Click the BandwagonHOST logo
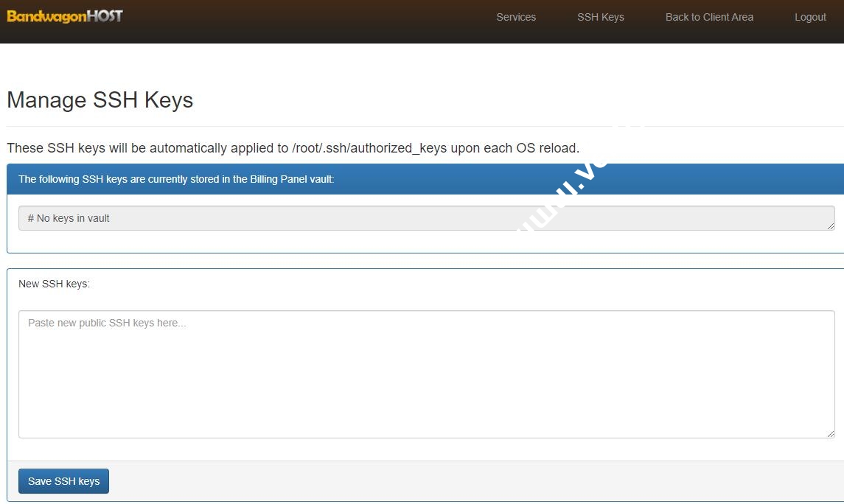 coord(64,15)
